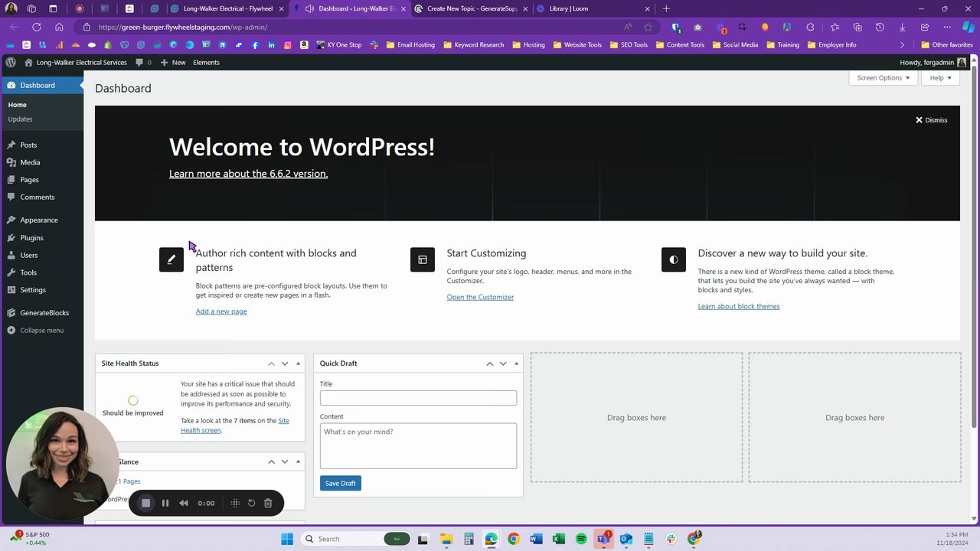Open the Users menu

pos(28,255)
